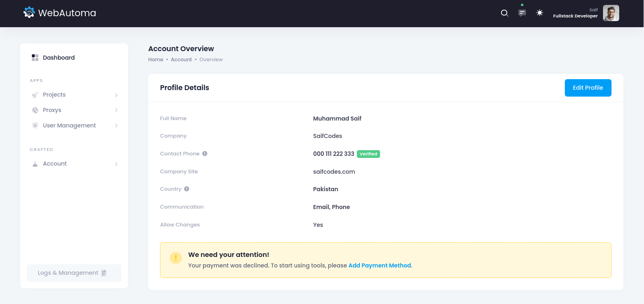This screenshot has height=304, width=644.
Task: Open the chat messages icon
Action: pos(522,13)
